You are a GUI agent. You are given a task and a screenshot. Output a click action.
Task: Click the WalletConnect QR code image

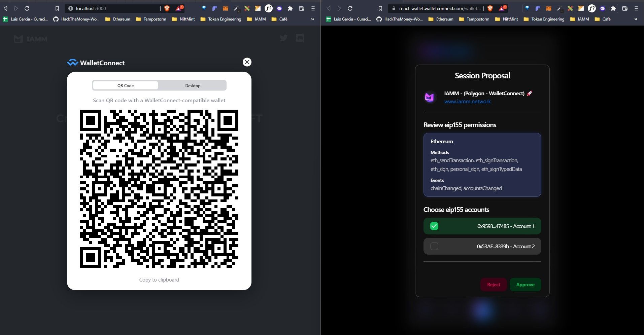[159, 189]
